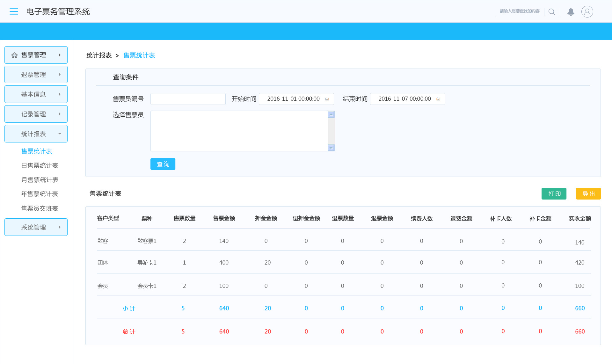The height and width of the screenshot is (364, 612).
Task: Open the notification bell
Action: pos(570,11)
